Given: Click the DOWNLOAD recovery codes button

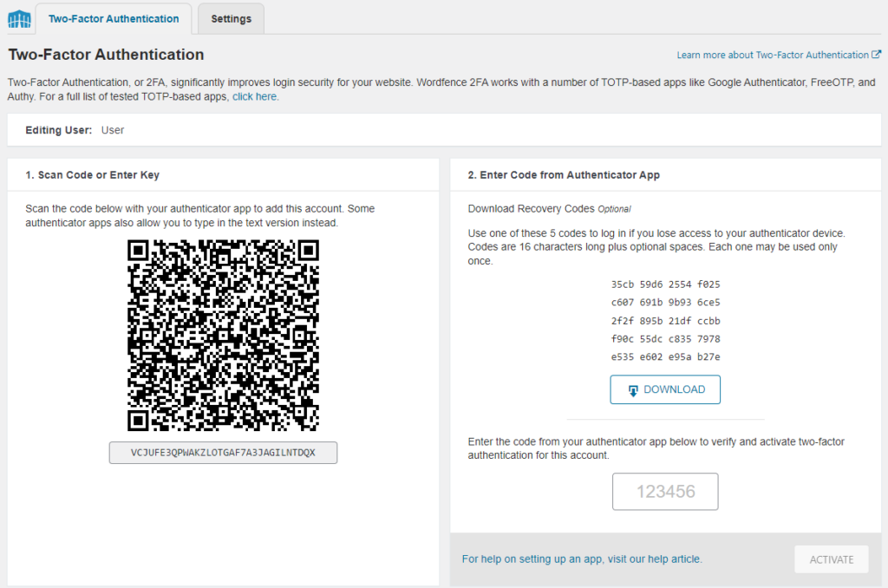Looking at the screenshot, I should tap(665, 389).
